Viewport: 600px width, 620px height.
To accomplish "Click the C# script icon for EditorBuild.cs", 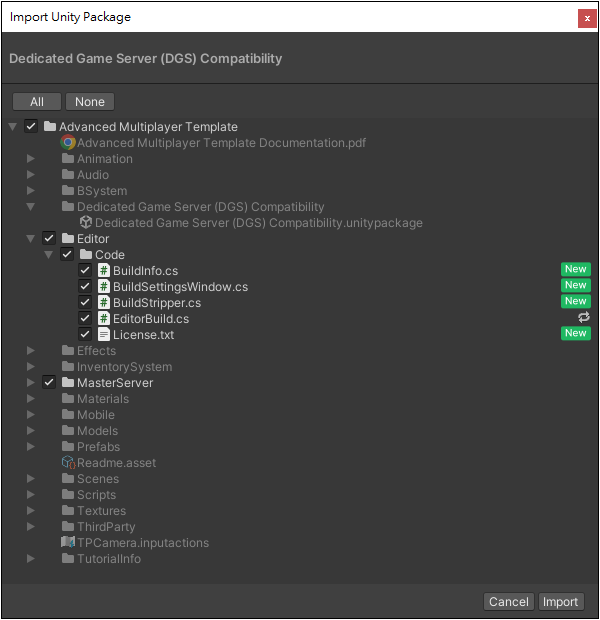I will point(104,318).
